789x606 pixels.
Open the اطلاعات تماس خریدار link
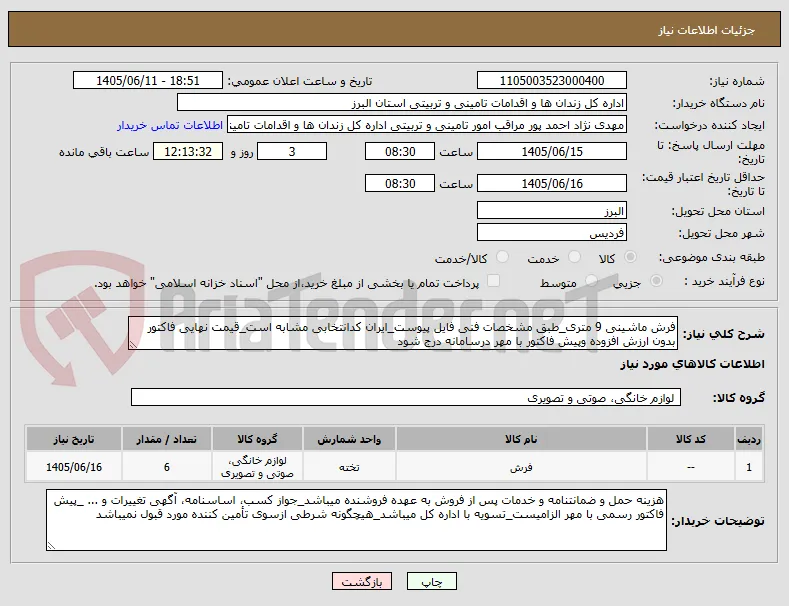tap(170, 125)
